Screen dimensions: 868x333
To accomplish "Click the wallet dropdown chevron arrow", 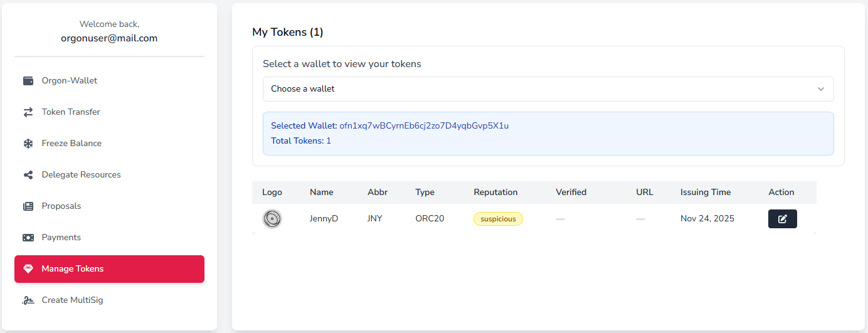I will pos(820,89).
